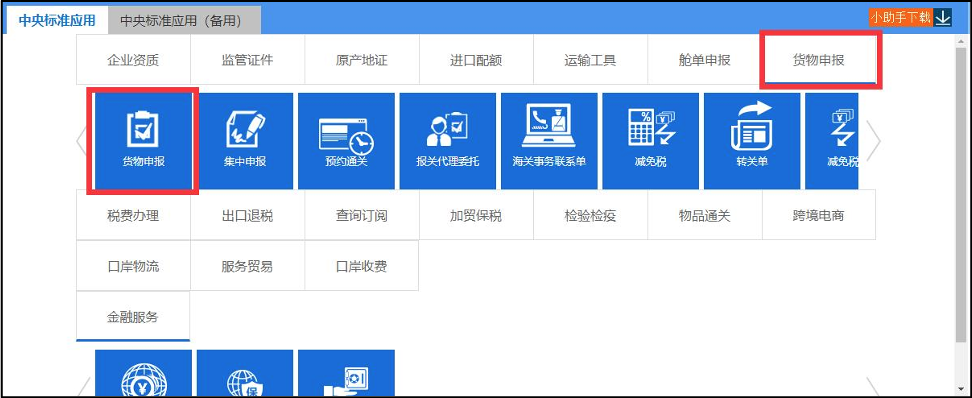Click the 小助手下载 button

(901, 17)
